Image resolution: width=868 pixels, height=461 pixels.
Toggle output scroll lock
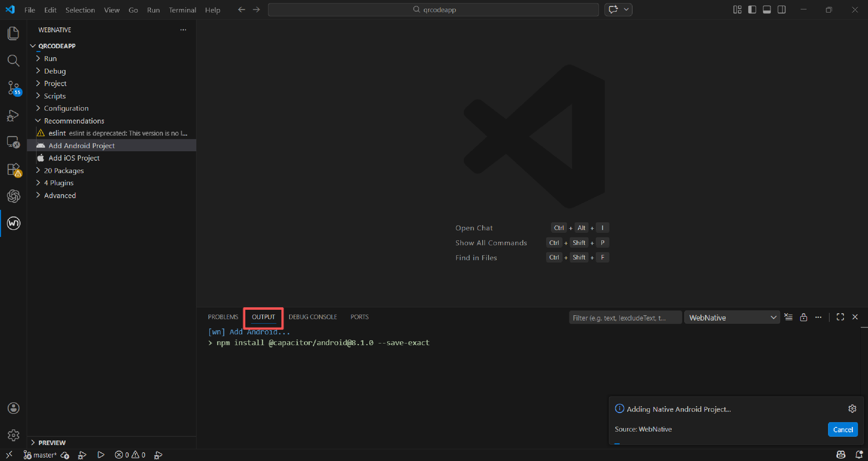803,317
